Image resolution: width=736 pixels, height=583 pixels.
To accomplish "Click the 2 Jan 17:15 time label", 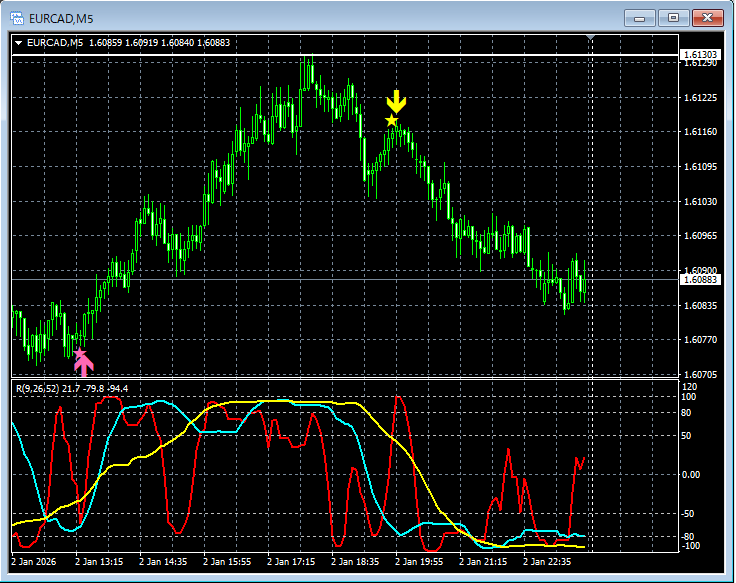I will coord(291,562).
